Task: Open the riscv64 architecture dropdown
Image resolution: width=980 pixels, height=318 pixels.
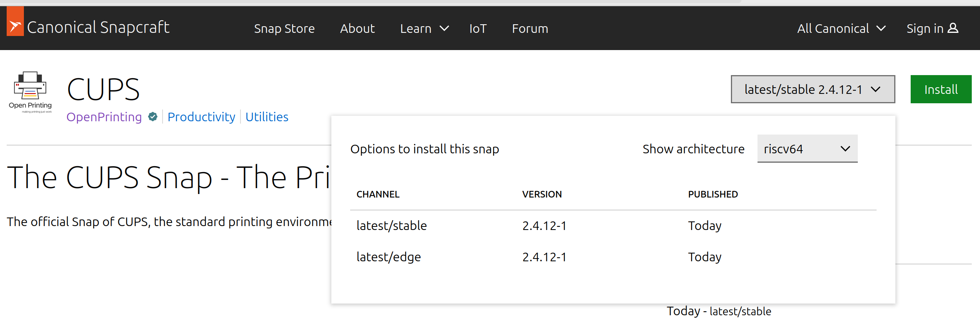Action: (x=807, y=149)
